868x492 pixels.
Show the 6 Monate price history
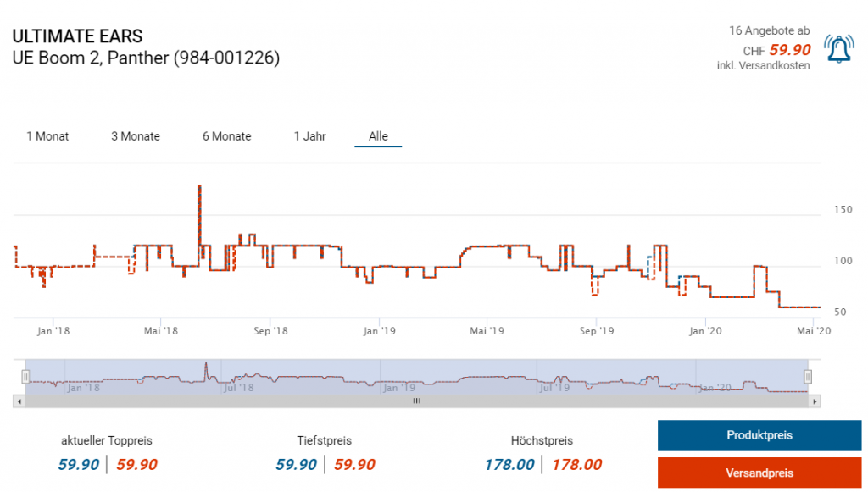click(x=226, y=136)
